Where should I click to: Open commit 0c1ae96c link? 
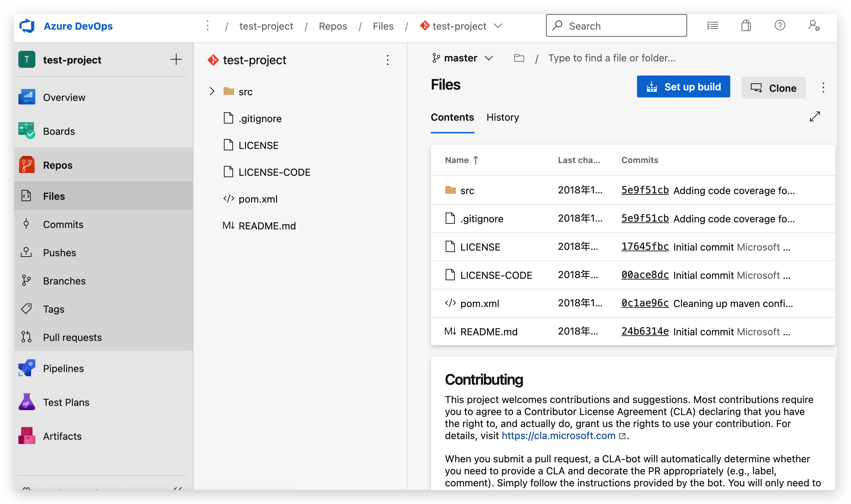645,303
